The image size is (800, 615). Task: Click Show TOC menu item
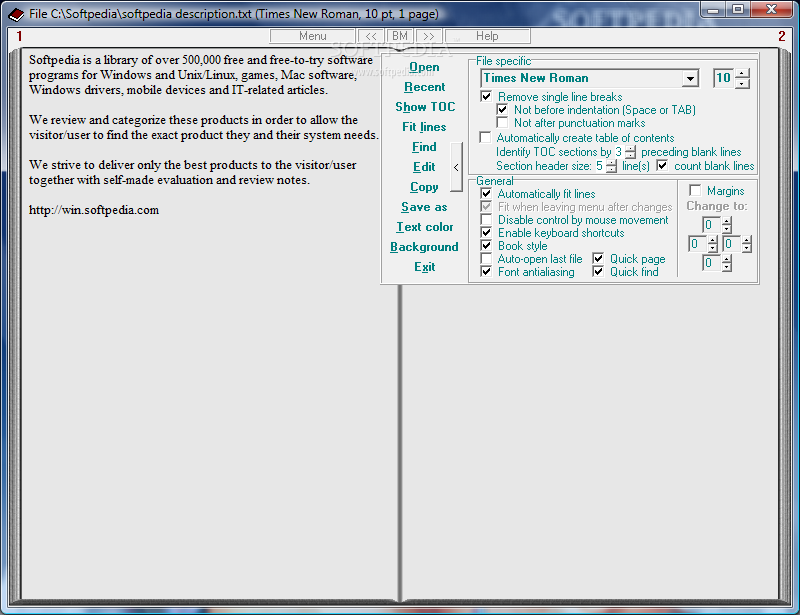click(x=425, y=107)
